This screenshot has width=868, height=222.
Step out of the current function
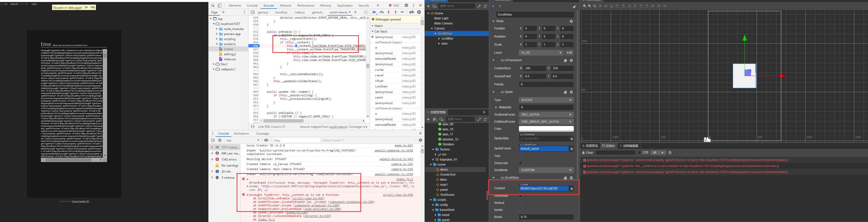point(395,12)
